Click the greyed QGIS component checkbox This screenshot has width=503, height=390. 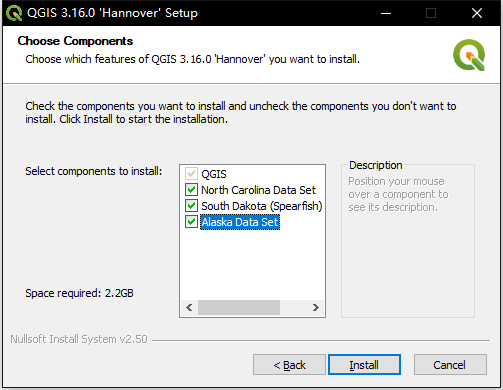(x=191, y=174)
